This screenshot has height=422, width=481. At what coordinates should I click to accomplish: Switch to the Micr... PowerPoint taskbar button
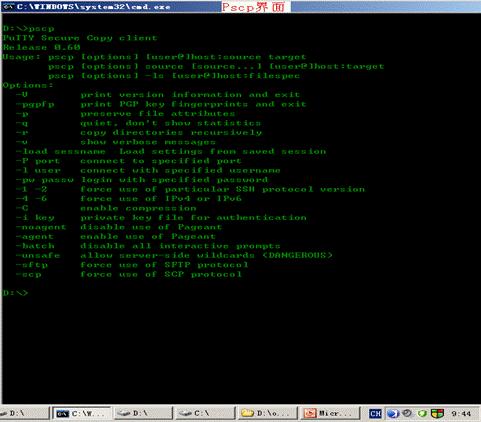[x=330, y=414]
